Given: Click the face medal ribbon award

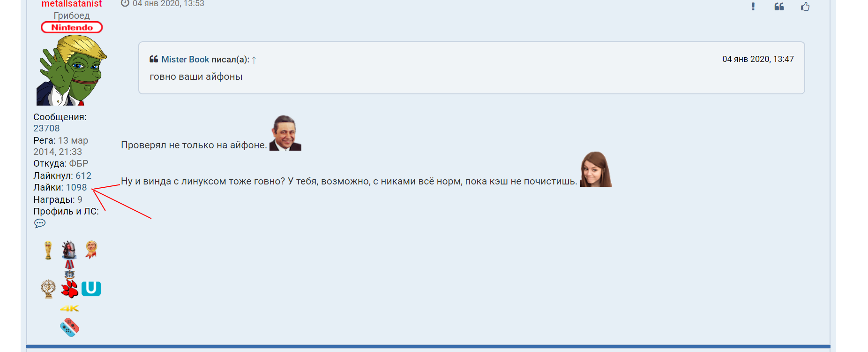Looking at the screenshot, I should [x=91, y=250].
